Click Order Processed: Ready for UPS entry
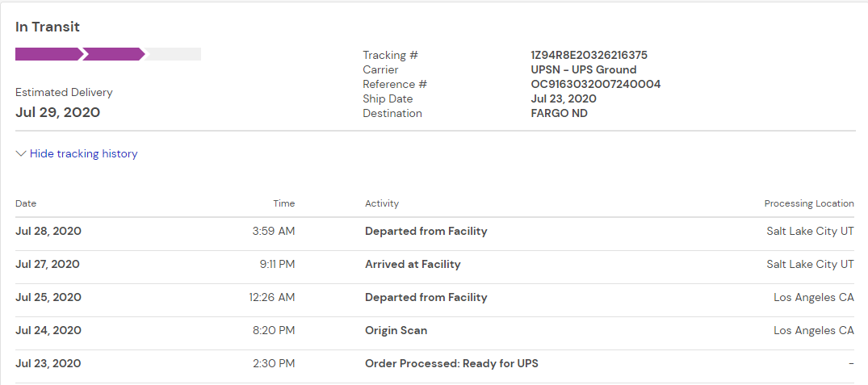The height and width of the screenshot is (385, 868). [451, 363]
